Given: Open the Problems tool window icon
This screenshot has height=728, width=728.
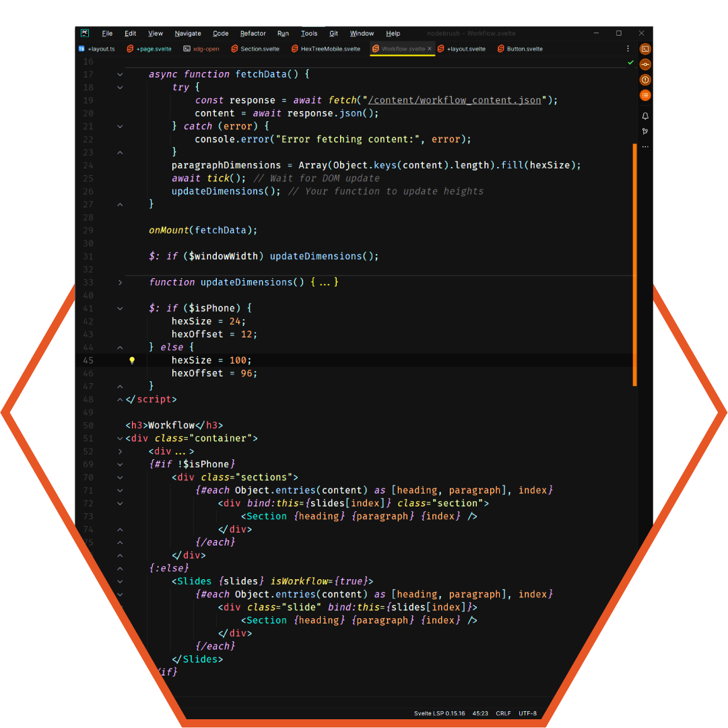Looking at the screenshot, I should point(645,80).
